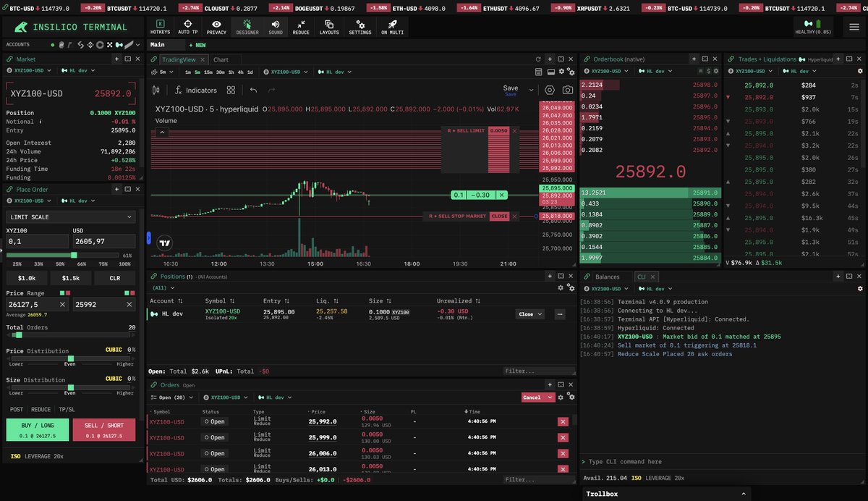The image size is (868, 501).
Task: Enable Privacy mode via the eye icon
Action: pyautogui.click(x=216, y=27)
